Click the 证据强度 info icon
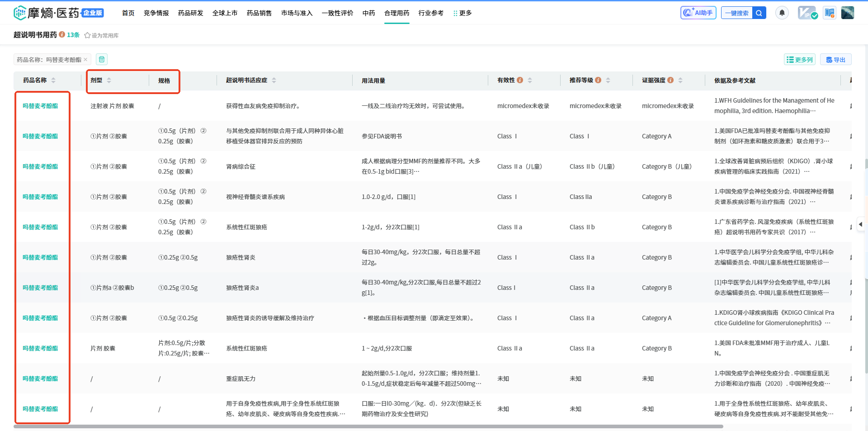Viewport: 868px width, 431px height. click(670, 80)
